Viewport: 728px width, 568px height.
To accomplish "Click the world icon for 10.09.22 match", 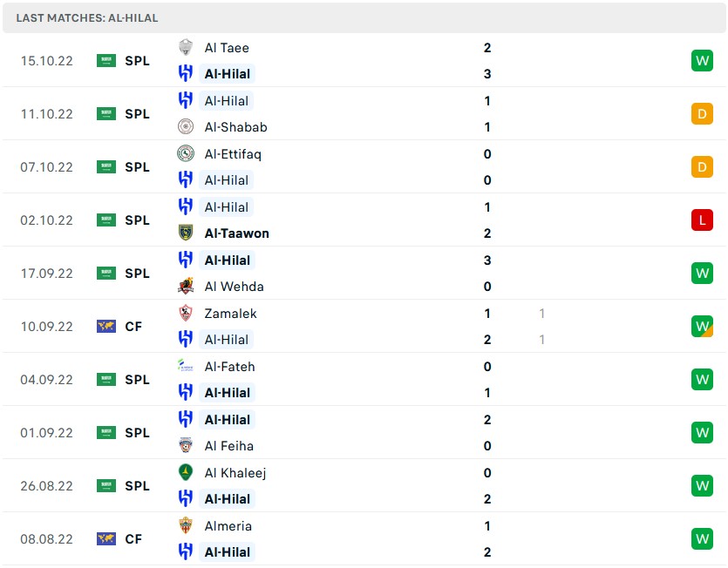I will click(106, 327).
